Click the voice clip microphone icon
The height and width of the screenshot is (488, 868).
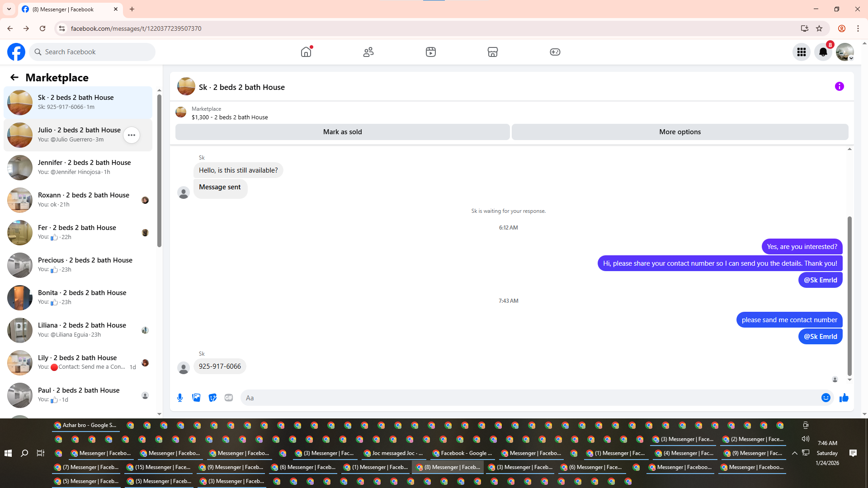click(180, 398)
